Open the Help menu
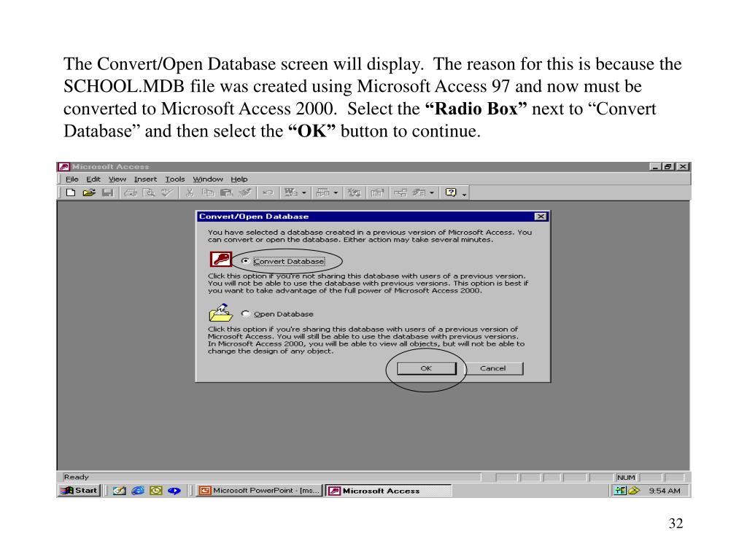 coord(239,179)
